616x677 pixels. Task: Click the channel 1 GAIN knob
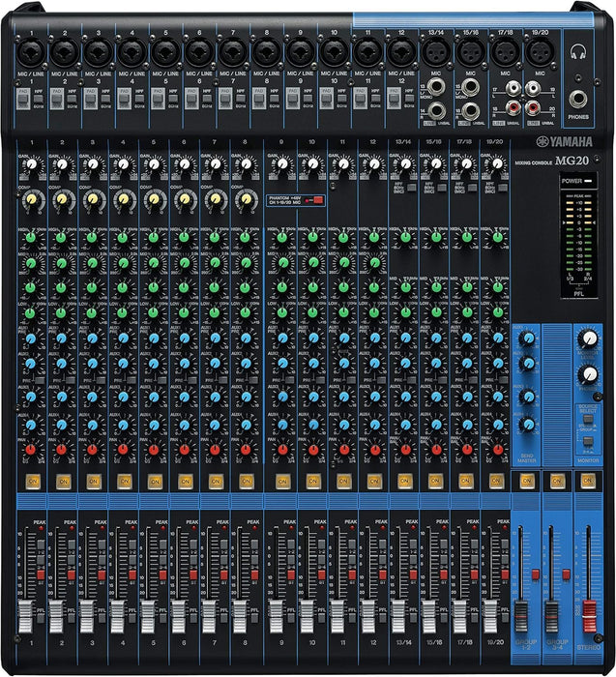30,166
